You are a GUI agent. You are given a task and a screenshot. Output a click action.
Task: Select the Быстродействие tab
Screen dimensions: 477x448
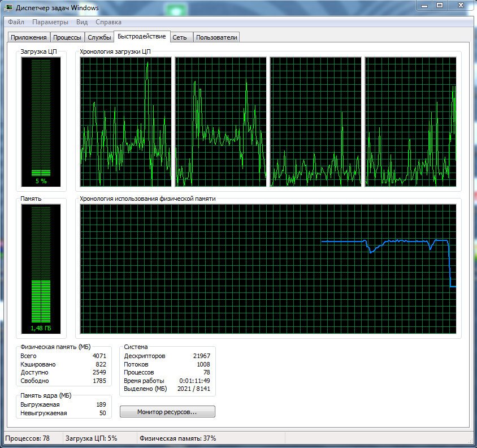141,36
